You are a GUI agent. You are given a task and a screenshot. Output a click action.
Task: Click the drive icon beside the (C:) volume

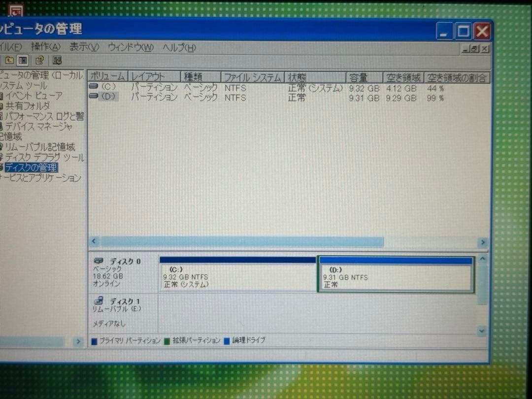[x=93, y=88]
